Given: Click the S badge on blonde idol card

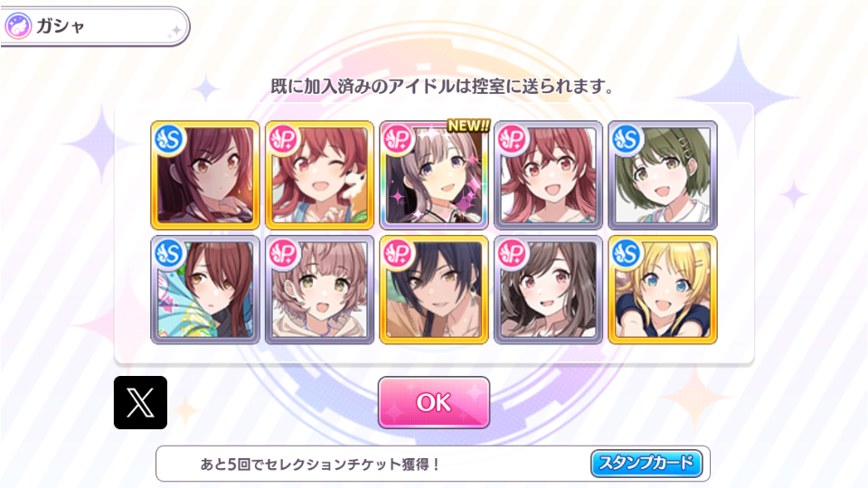Looking at the screenshot, I should (x=627, y=254).
